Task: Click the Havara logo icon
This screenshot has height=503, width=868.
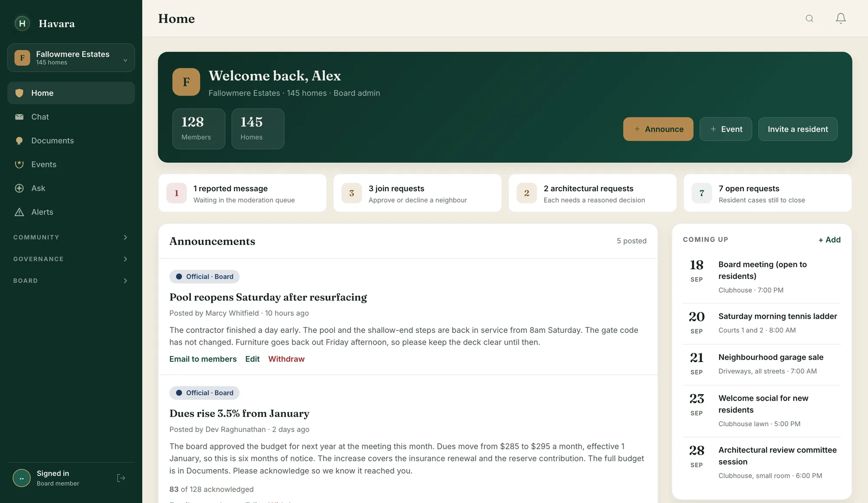Action: pyautogui.click(x=22, y=23)
